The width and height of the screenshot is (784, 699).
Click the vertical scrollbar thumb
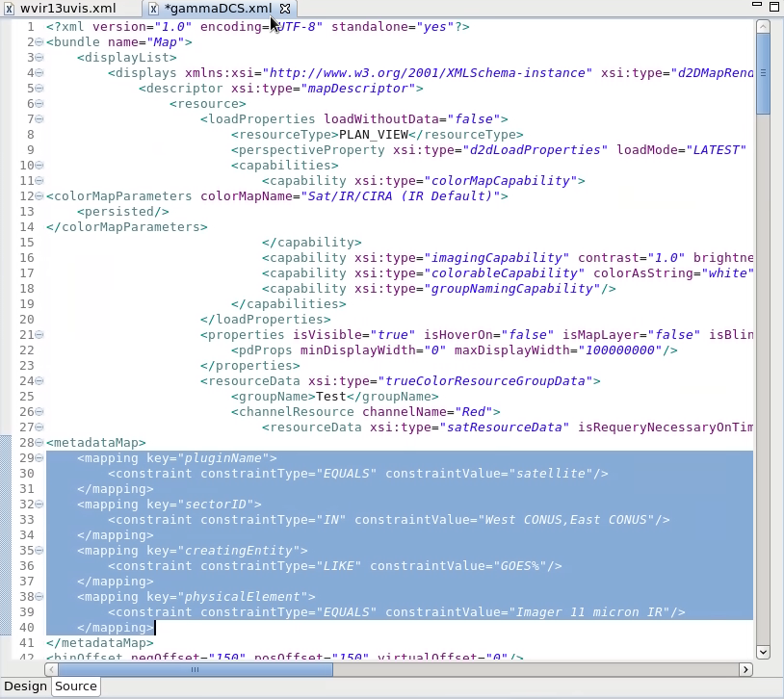click(x=763, y=74)
